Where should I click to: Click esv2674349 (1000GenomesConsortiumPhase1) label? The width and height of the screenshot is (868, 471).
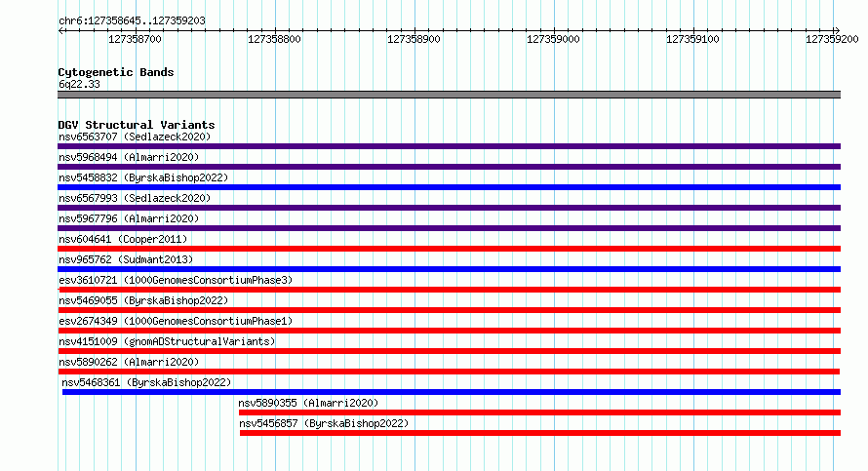[176, 321]
